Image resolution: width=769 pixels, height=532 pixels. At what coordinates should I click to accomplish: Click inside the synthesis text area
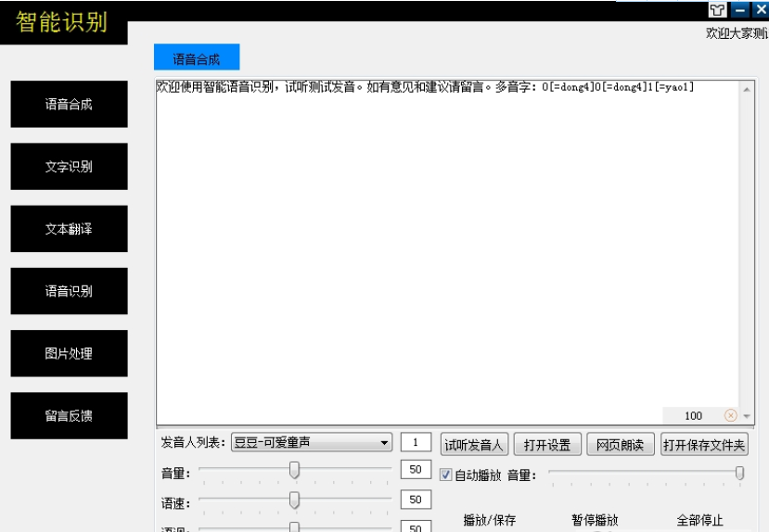coord(447,252)
